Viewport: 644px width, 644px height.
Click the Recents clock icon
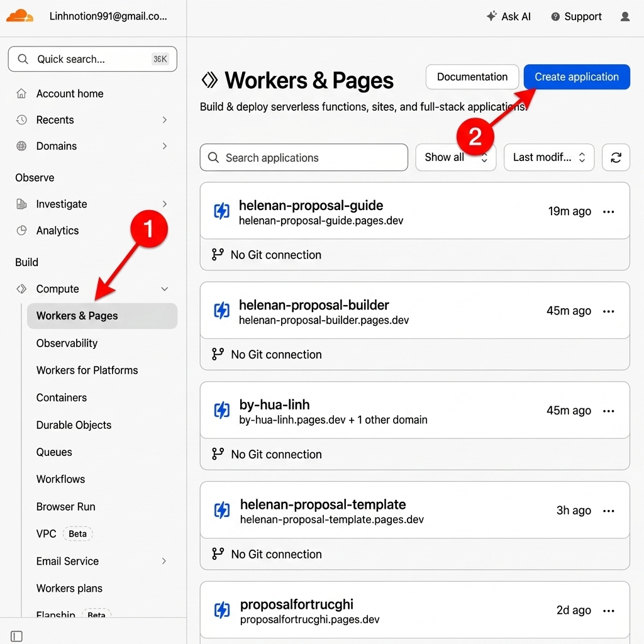coord(21,120)
